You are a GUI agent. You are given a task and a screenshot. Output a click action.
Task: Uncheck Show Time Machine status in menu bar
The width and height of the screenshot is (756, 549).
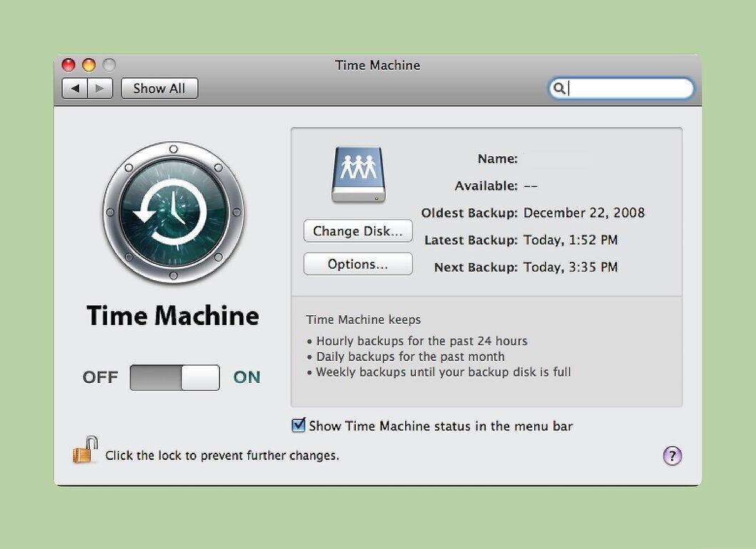[x=298, y=425]
